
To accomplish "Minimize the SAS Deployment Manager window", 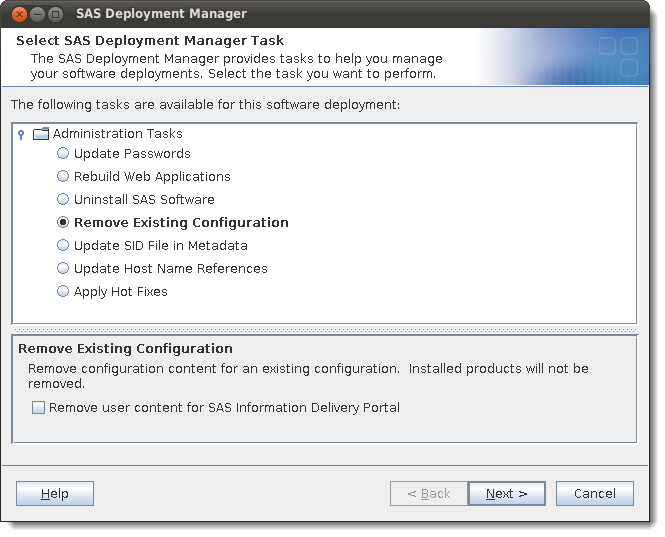I will 37,14.
